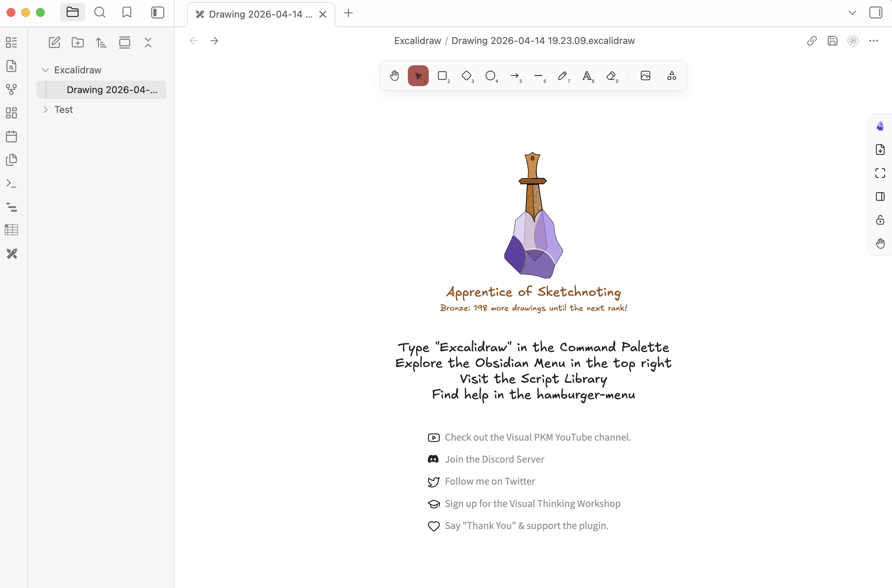Toggle the hand panning tool in toolbar
This screenshot has width=892, height=588.
click(394, 76)
